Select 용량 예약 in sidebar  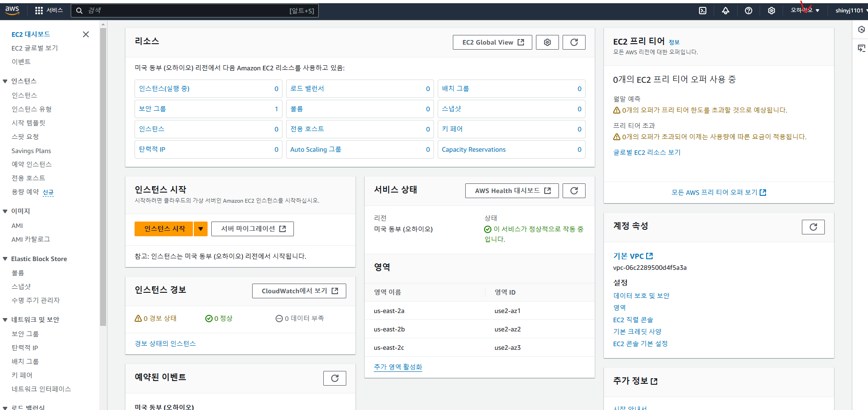tap(25, 192)
